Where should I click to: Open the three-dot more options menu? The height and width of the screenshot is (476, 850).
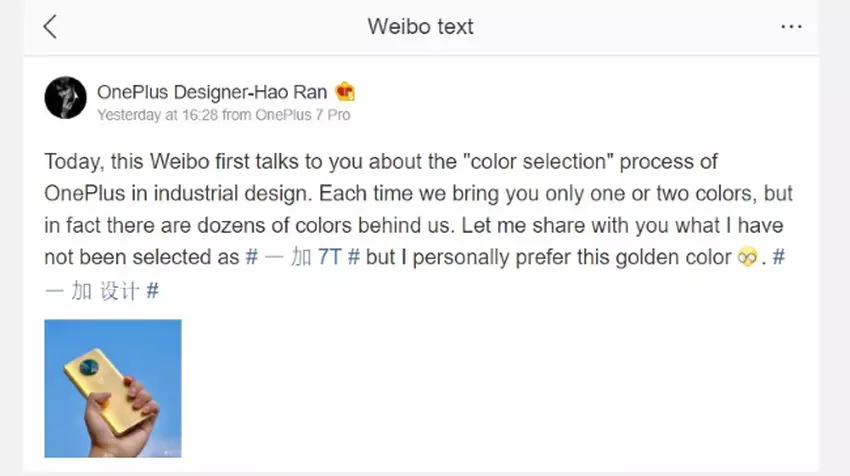click(791, 27)
